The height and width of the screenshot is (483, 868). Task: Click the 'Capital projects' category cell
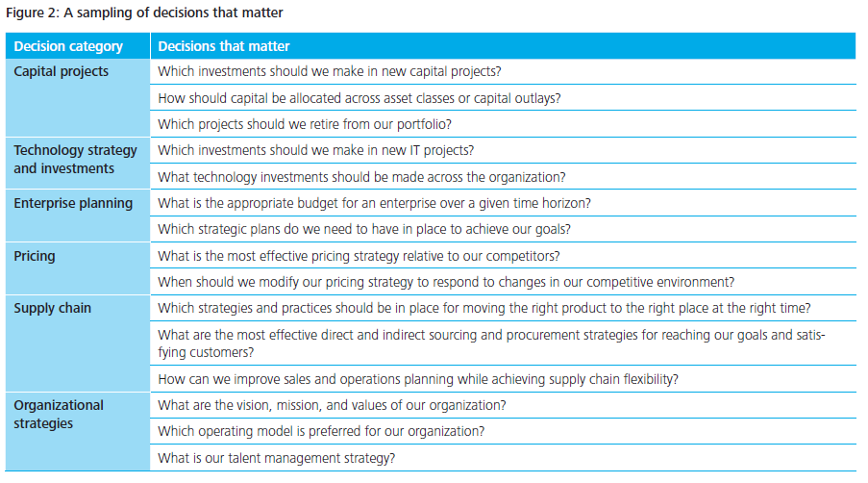(x=62, y=72)
